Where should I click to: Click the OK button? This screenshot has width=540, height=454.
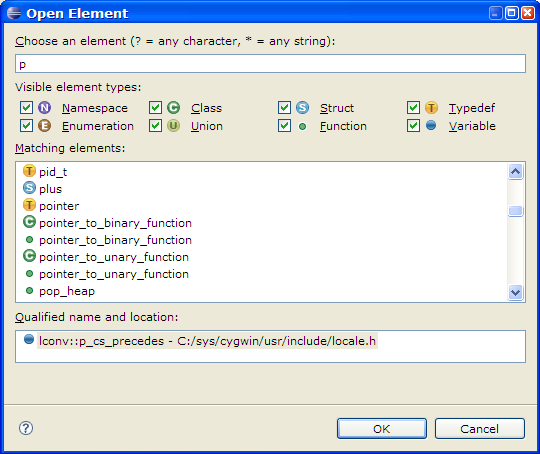[382, 429]
